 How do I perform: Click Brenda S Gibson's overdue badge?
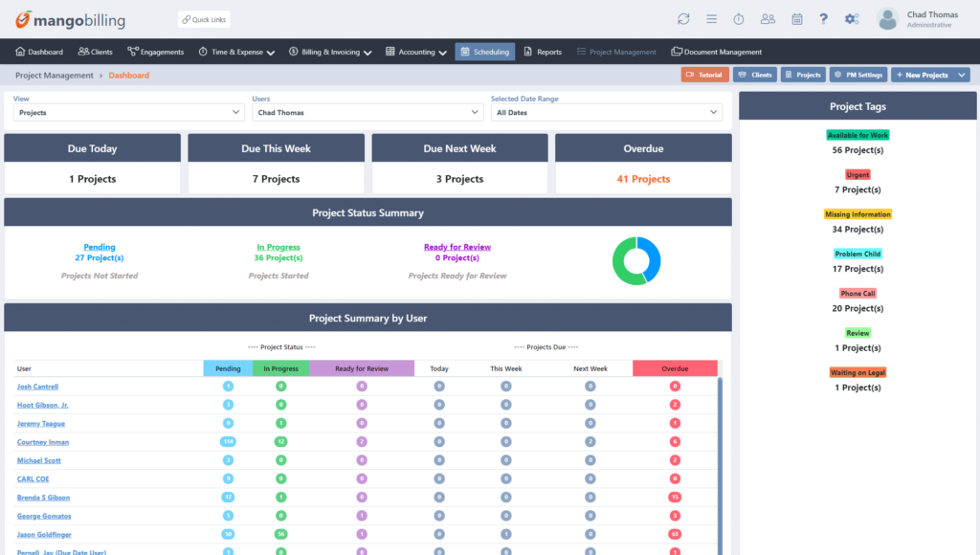(x=675, y=498)
